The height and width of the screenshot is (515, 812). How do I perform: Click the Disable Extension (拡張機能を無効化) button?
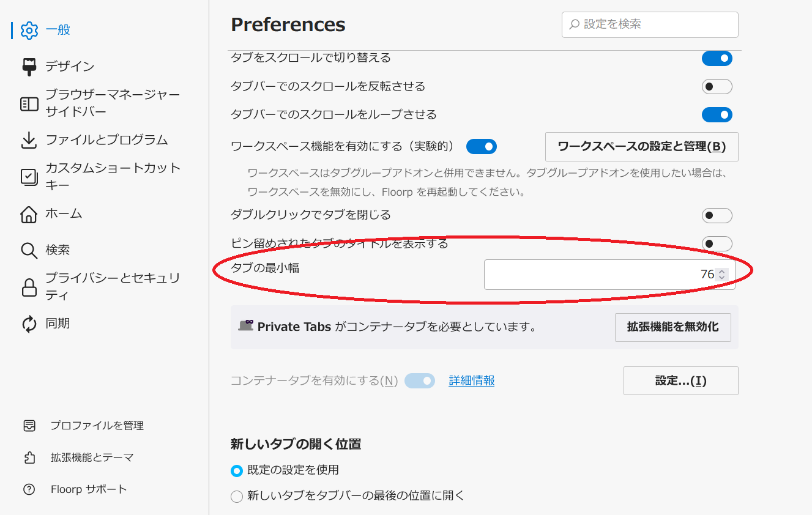coord(673,327)
